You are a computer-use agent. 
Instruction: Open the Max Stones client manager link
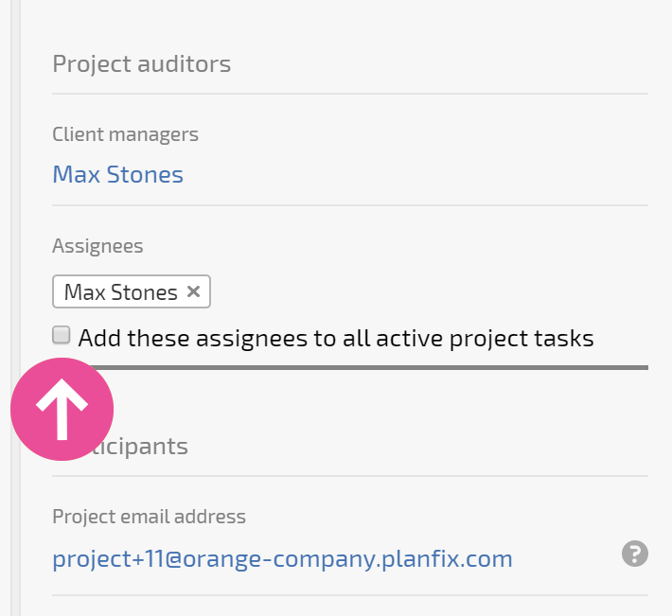(118, 174)
